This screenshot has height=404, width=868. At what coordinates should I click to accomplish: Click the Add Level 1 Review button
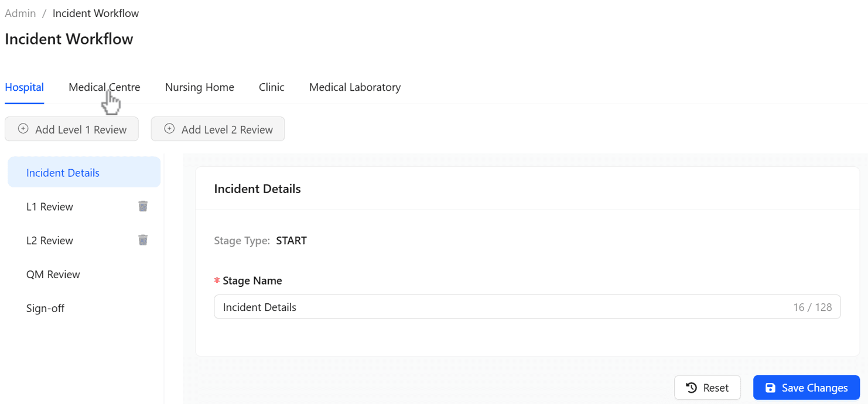[71, 129]
